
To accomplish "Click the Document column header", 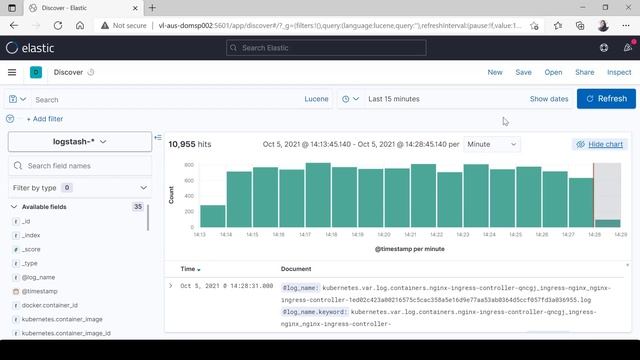I will [x=296, y=269].
